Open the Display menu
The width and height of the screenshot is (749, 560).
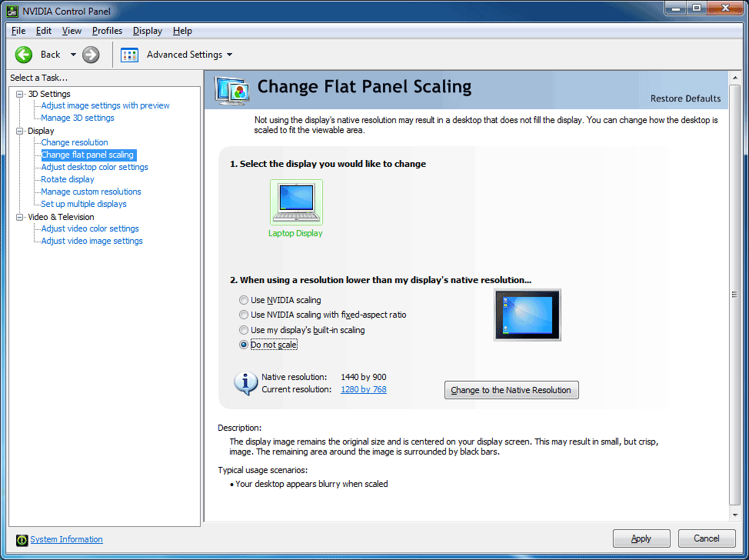[148, 31]
